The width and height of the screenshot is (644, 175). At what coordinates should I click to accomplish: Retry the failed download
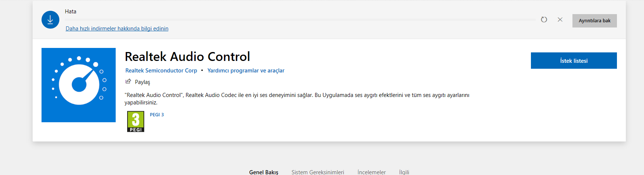[544, 19]
